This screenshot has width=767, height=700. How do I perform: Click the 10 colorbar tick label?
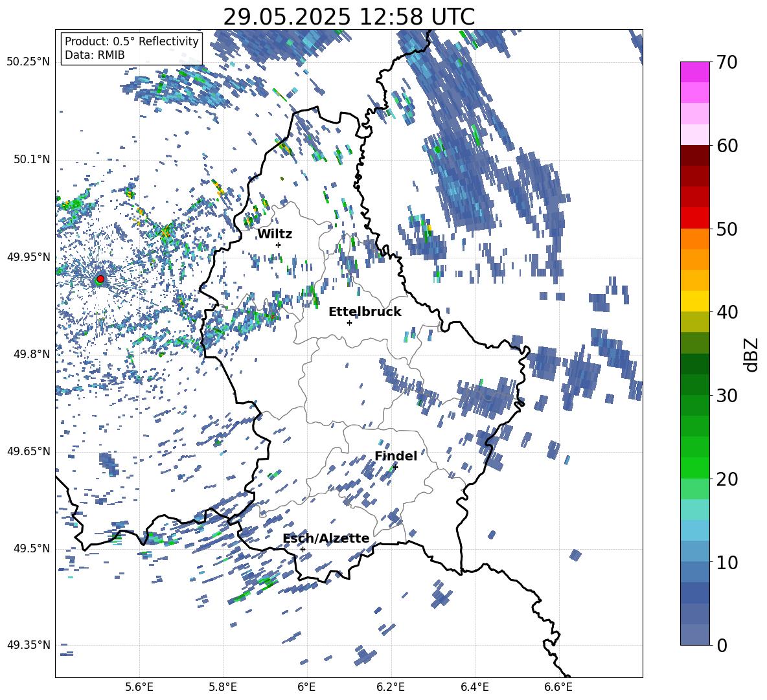[x=727, y=563]
